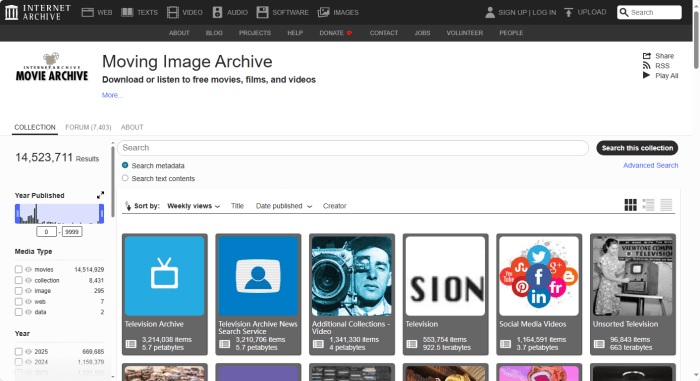Image resolution: width=700 pixels, height=381 pixels.
Task: Check the image media type checkbox
Action: tap(18, 291)
